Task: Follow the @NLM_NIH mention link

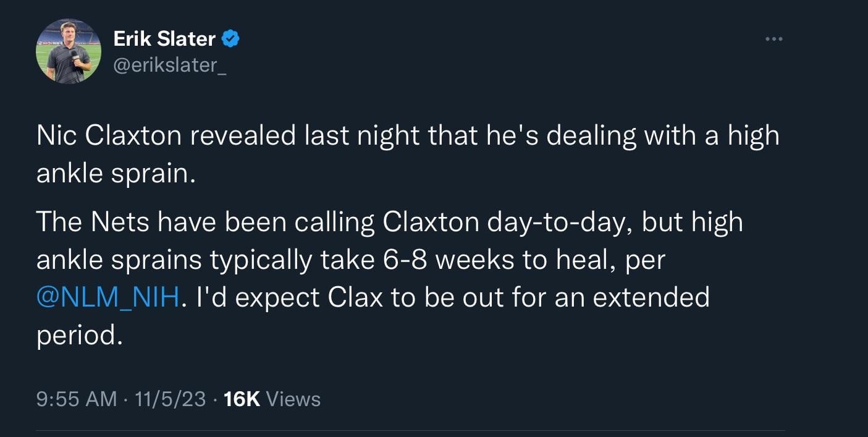Action: pyautogui.click(x=109, y=297)
